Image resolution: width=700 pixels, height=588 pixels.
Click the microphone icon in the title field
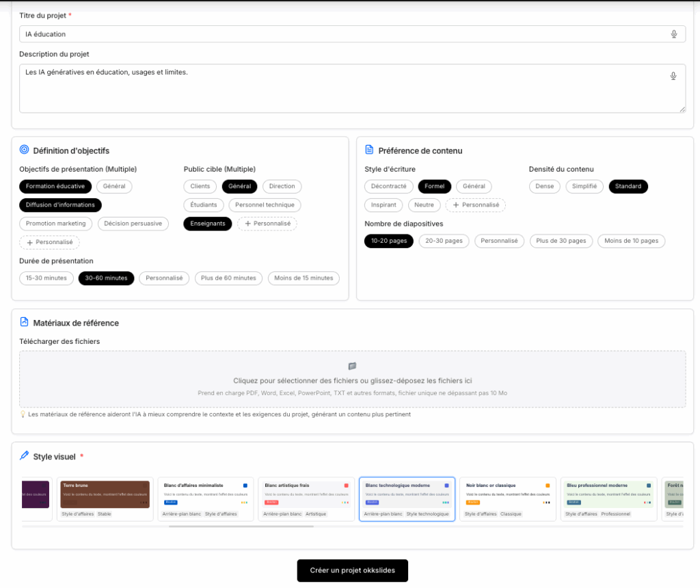tap(674, 34)
